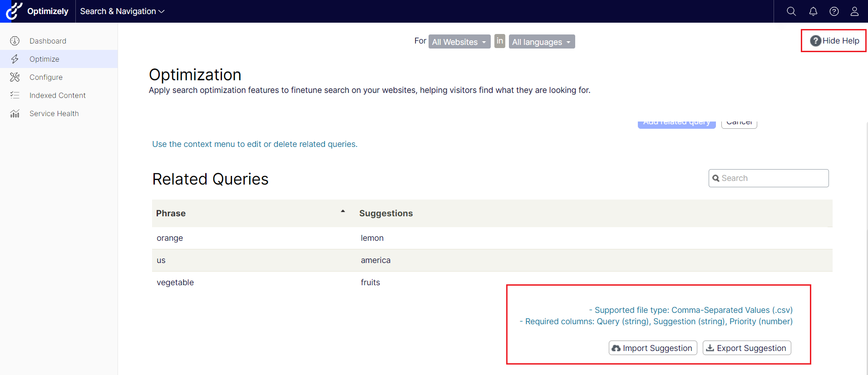Expand the All Websites dropdown
Image resolution: width=868 pixels, height=375 pixels.
pos(459,42)
